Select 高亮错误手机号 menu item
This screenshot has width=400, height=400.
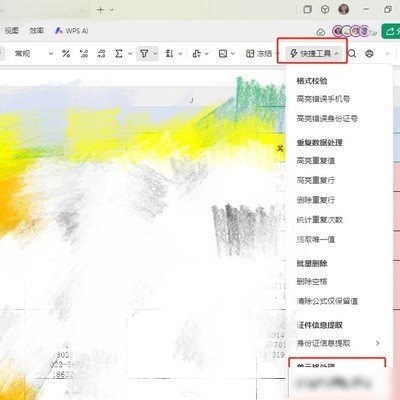[x=323, y=99]
